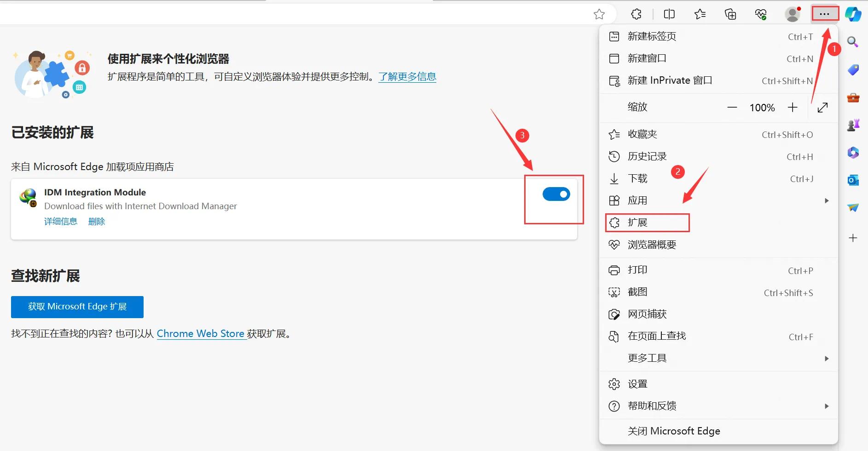
Task: Select 新建窗口 menu item
Action: [718, 58]
